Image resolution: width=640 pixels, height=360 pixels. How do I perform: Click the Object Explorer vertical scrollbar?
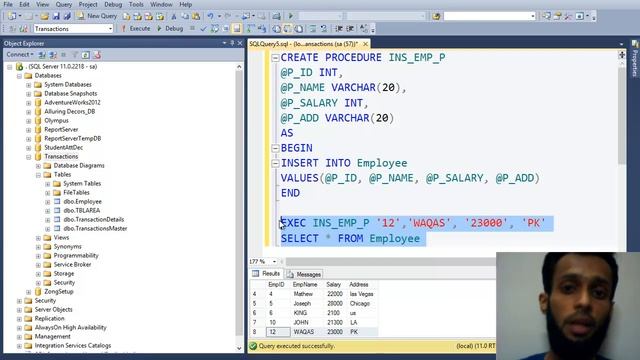pyautogui.click(x=239, y=207)
